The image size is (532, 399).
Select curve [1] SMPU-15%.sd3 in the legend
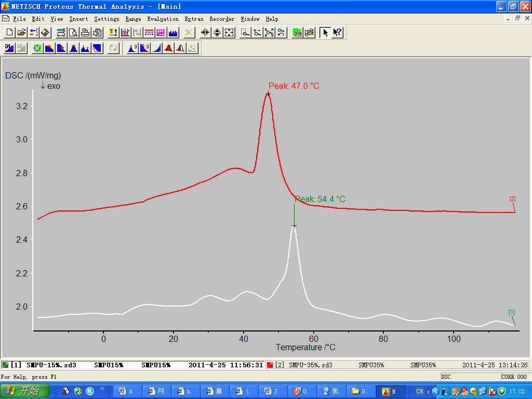tap(132, 365)
